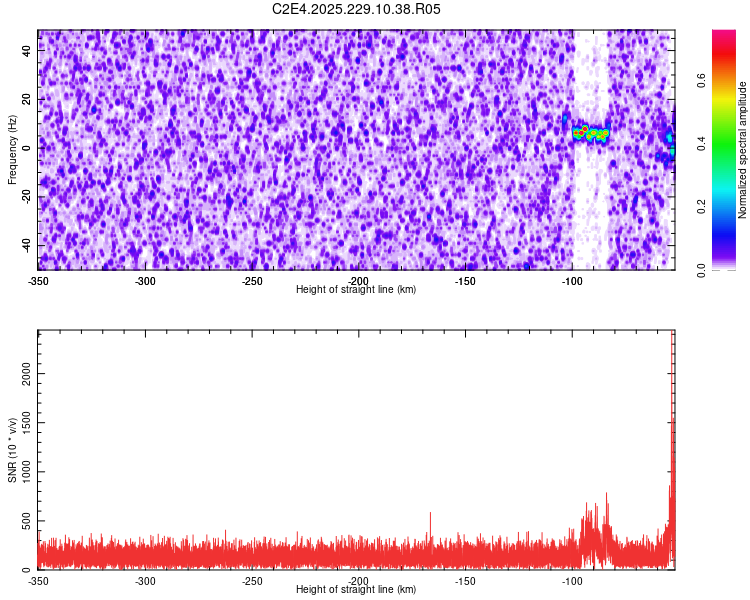Viewport: 750px width, 600px height.
Task: Click the 500 tick label on the SNR axis
Action: [27, 521]
